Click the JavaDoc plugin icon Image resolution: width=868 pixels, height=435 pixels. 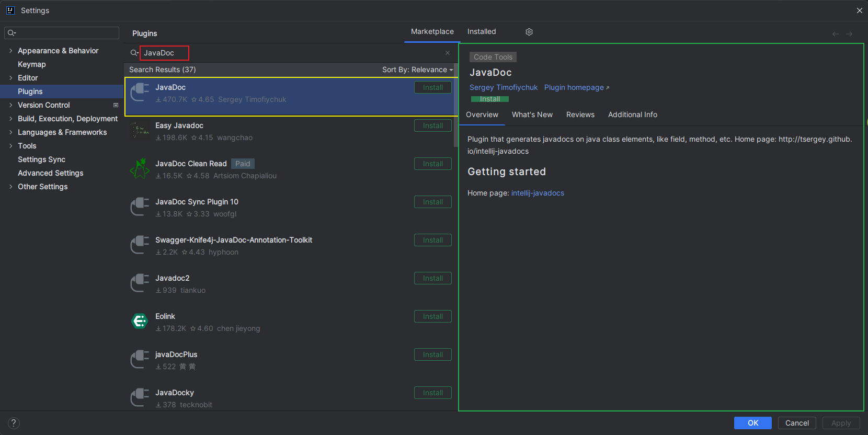tap(140, 93)
